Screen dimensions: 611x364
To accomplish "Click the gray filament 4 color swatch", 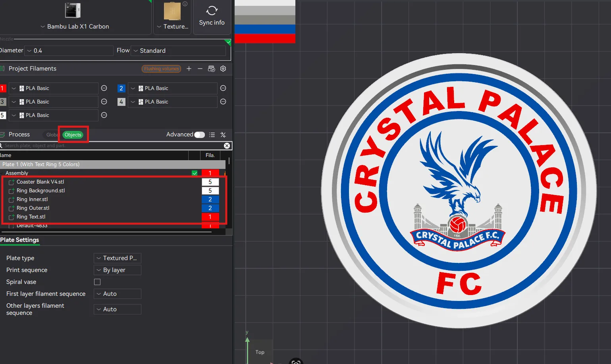I will (121, 102).
